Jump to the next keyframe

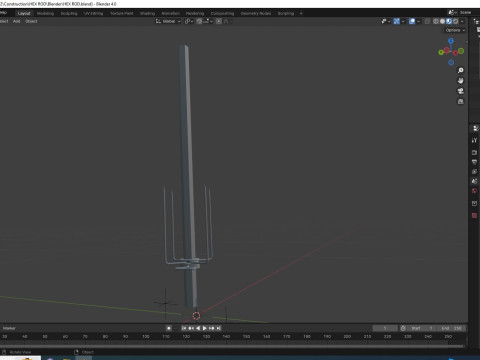pyautogui.click(x=212, y=328)
